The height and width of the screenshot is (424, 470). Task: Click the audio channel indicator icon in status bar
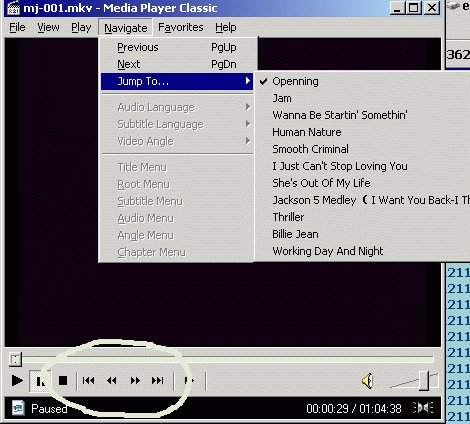pyautogui.click(x=423, y=408)
